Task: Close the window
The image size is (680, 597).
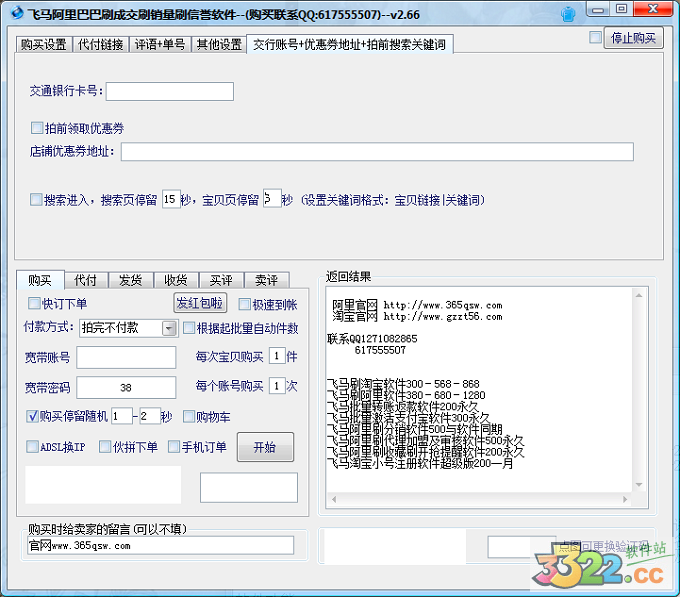Action: click(x=653, y=9)
